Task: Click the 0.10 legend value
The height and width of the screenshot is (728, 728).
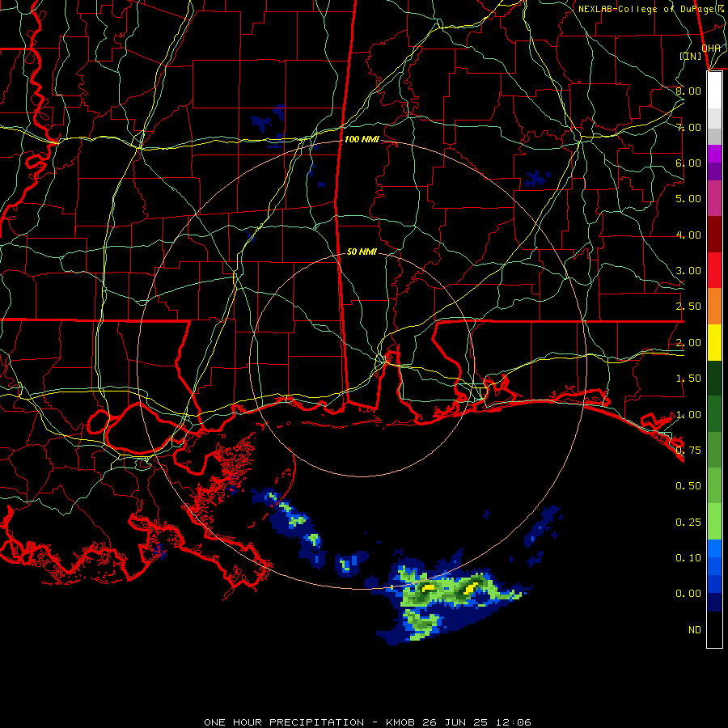Action: tap(688, 558)
